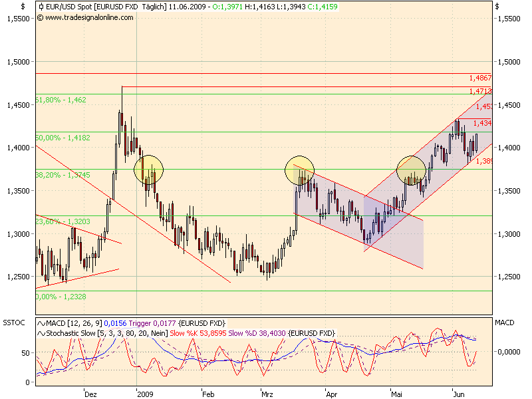Click the Mrz label on the date axis
532x399 pixels.
[x=269, y=392]
